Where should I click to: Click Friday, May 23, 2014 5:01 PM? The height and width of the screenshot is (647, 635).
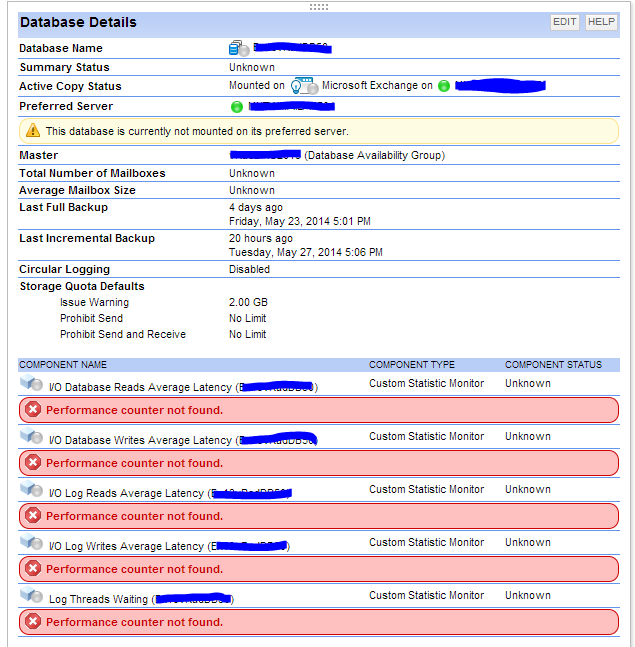pos(300,222)
